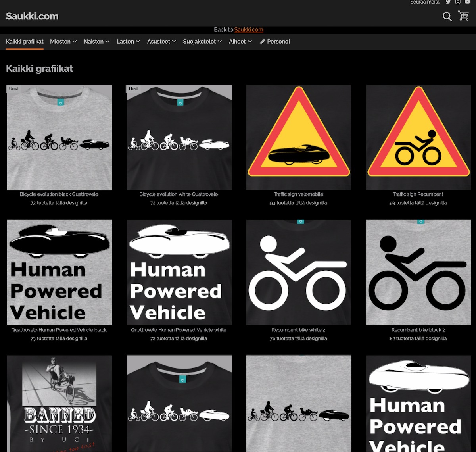Click the Personoi pencil icon
Viewport: 476px width, 452px height.
pos(263,42)
